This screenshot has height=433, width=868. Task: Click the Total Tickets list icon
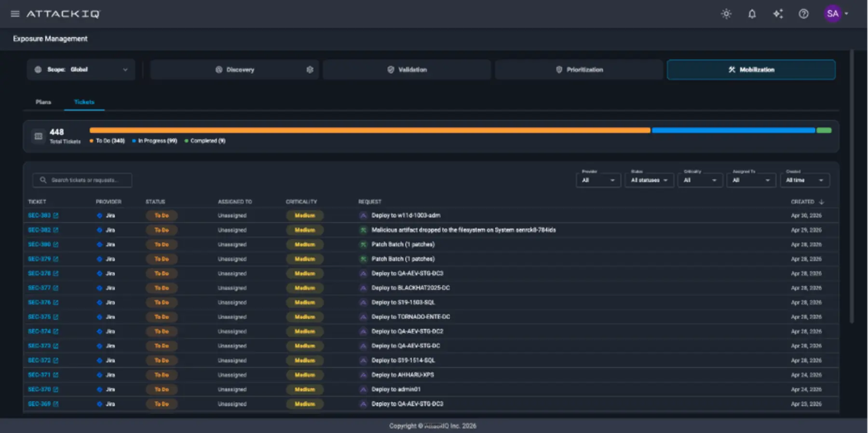click(39, 136)
